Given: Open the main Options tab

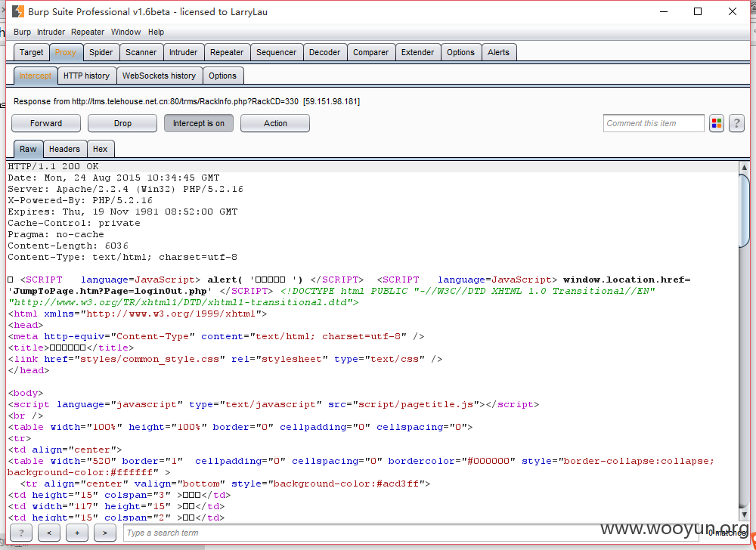Looking at the screenshot, I should pos(460,52).
